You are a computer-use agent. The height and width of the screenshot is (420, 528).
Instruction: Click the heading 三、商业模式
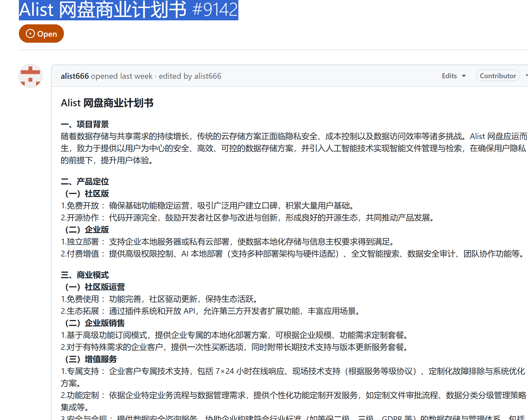coord(85,275)
